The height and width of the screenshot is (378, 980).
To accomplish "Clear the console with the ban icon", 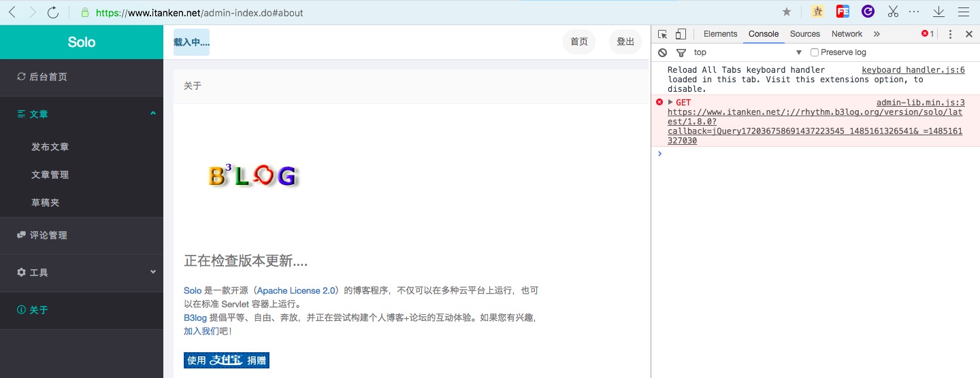I will [x=663, y=52].
